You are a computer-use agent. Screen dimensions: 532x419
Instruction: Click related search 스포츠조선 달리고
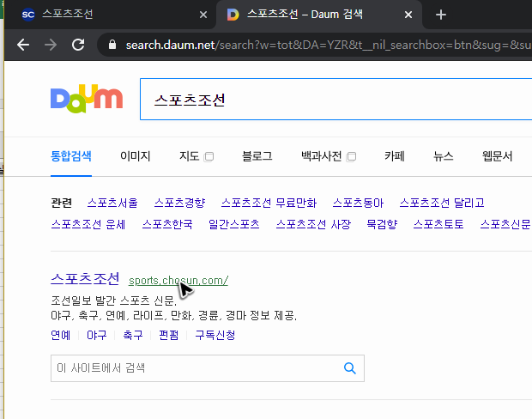(442, 203)
